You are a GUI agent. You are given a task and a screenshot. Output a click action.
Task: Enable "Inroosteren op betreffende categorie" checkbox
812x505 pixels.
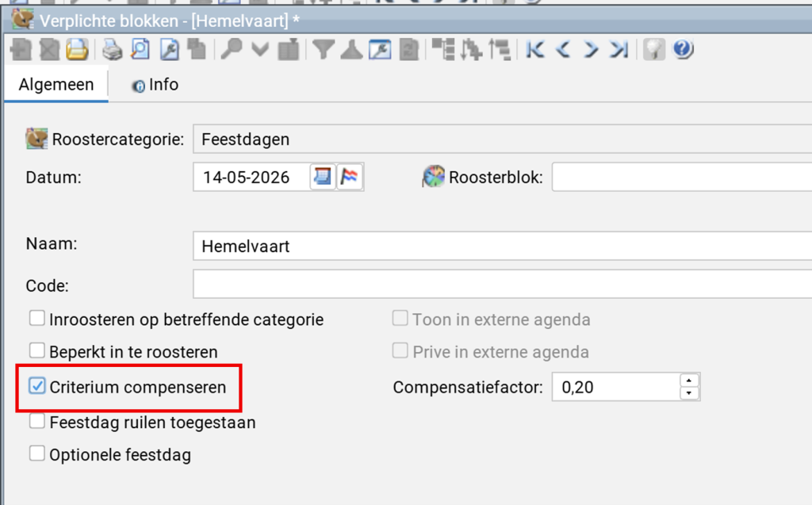[x=36, y=319]
